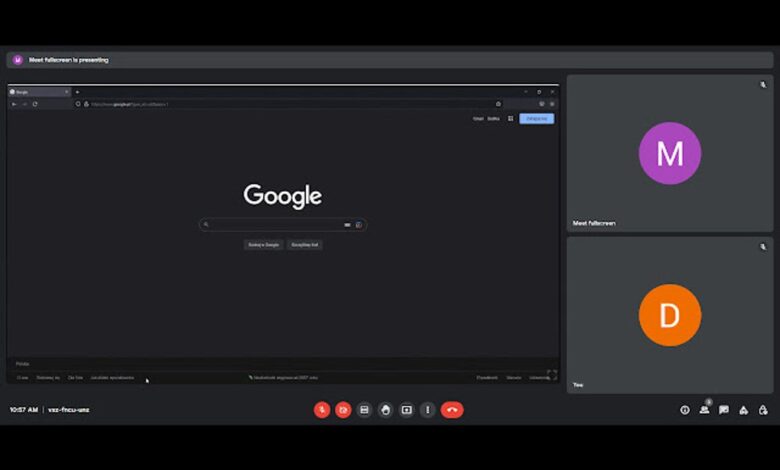Open the in-call chat panel

(724, 409)
